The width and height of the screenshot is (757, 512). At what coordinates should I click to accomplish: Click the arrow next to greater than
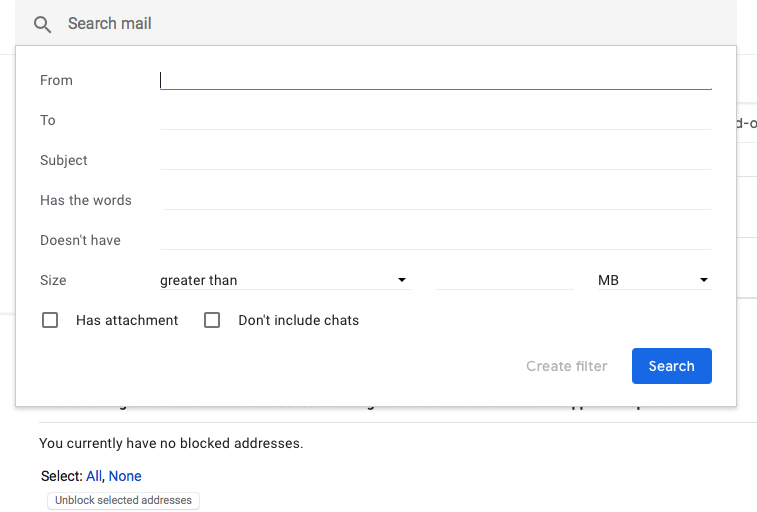pyautogui.click(x=402, y=280)
